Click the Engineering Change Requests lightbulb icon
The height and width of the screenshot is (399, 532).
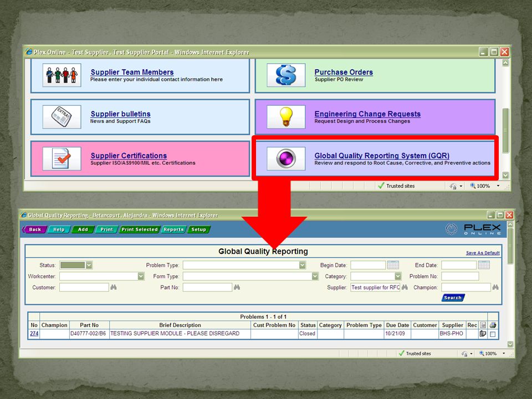point(286,117)
